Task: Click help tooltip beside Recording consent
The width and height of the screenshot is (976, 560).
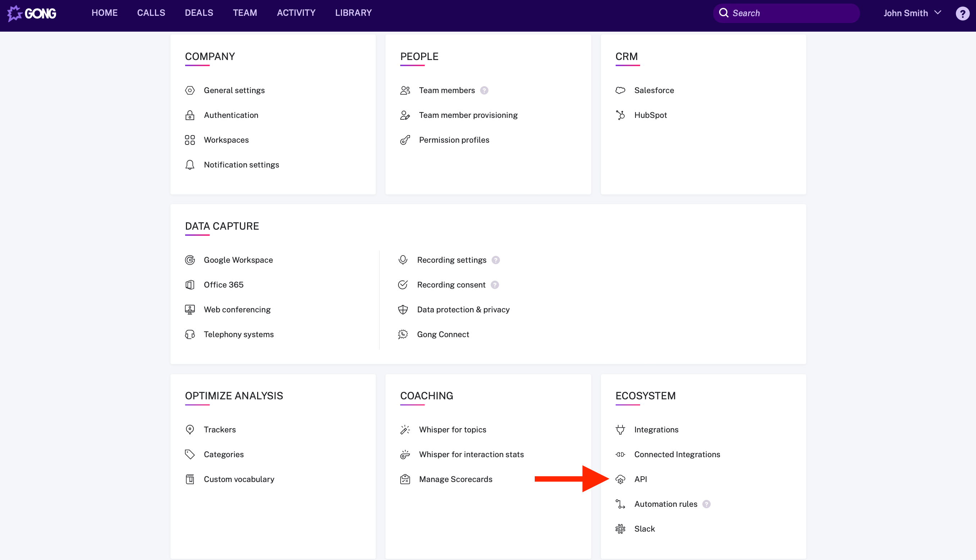Action: 495,285
